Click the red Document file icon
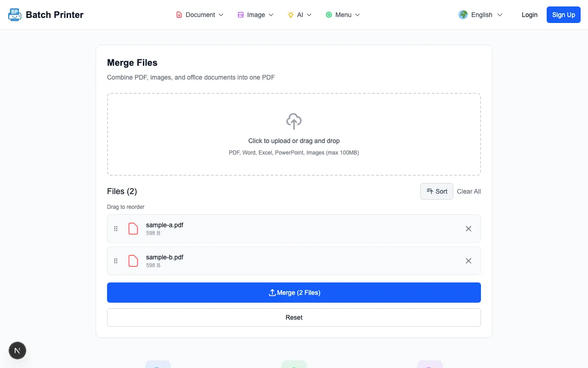The height and width of the screenshot is (368, 588). (179, 15)
